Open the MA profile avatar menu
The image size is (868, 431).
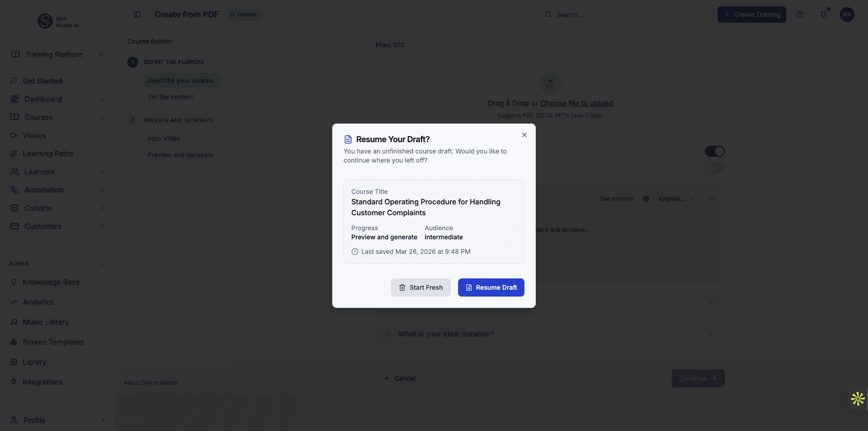click(x=847, y=14)
